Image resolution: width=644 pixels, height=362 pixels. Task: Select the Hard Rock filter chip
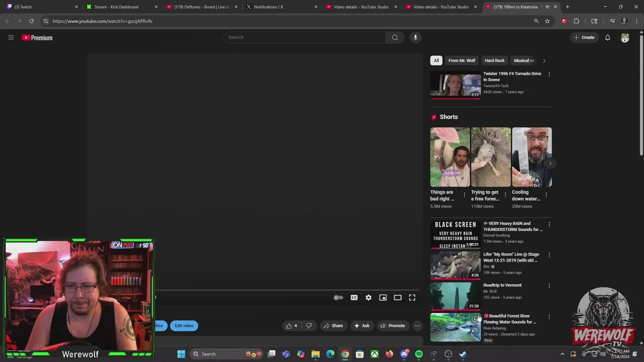pos(495,60)
